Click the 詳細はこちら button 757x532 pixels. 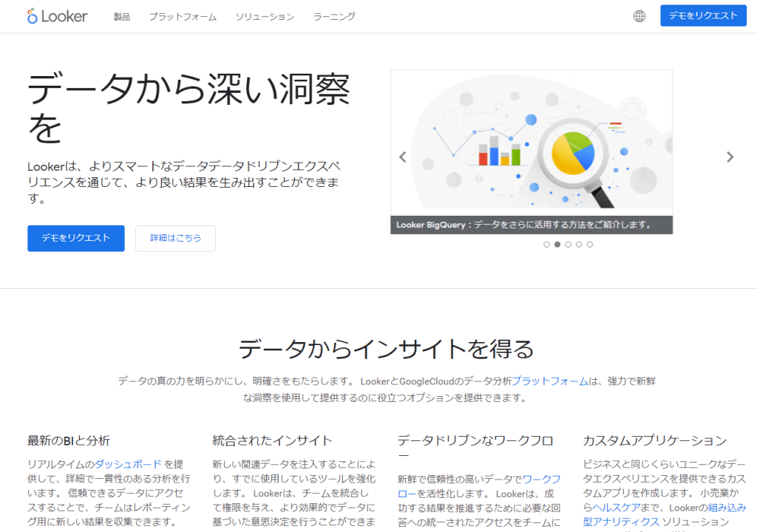[175, 238]
